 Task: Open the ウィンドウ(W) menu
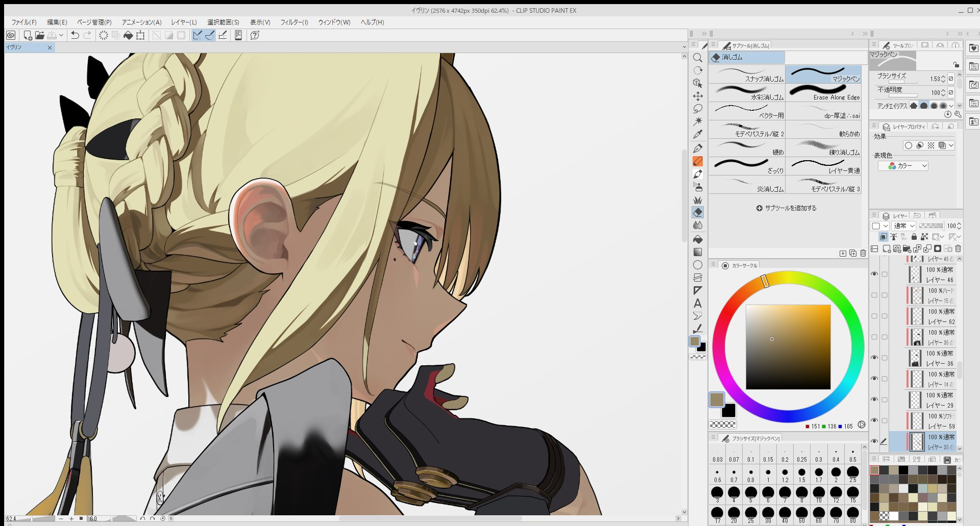tap(334, 22)
